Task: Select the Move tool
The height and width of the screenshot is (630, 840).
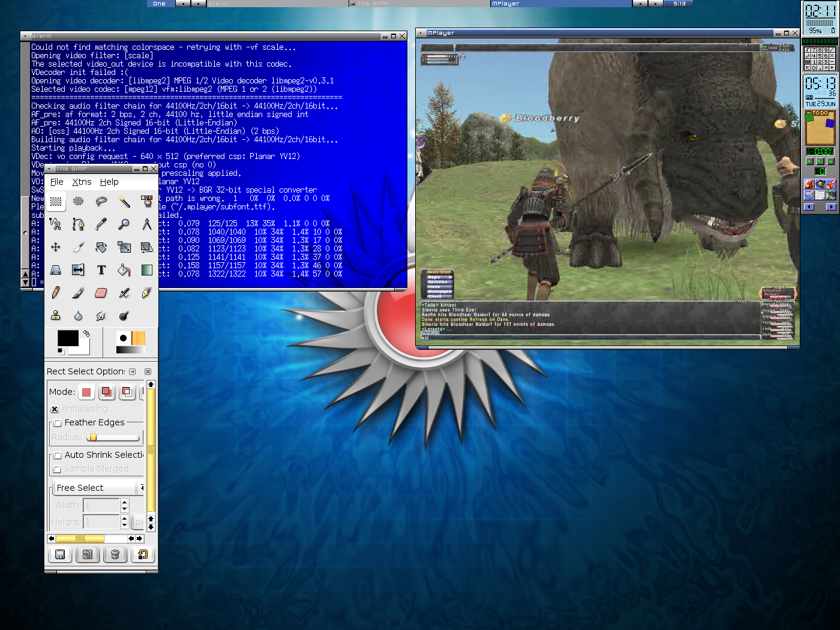Action: [x=56, y=247]
